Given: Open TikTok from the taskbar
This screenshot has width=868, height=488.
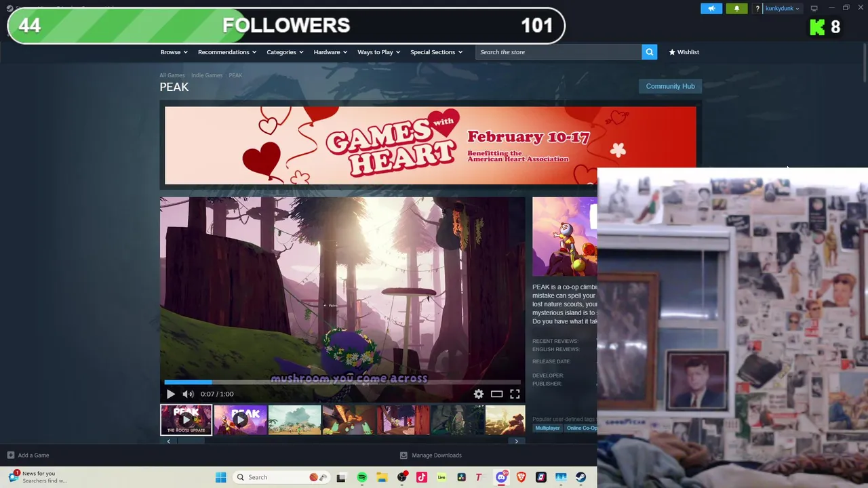Looking at the screenshot, I should pos(422,477).
